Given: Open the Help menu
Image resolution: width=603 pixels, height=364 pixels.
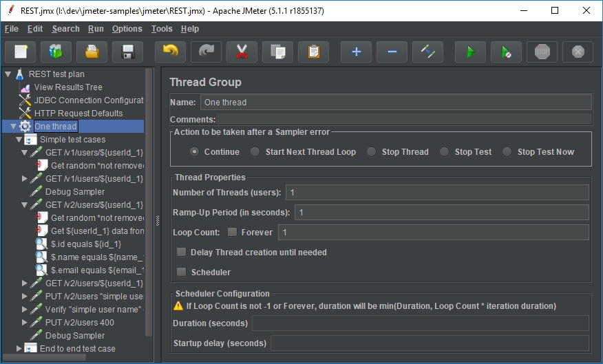Looking at the screenshot, I should pyautogui.click(x=190, y=29).
